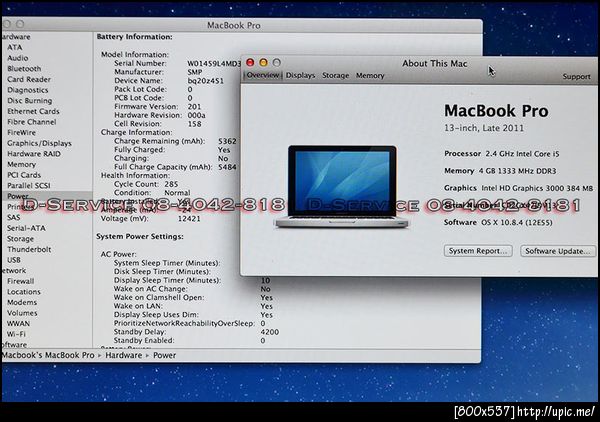Select Memory in System Report sidebar
600x422 pixels.
(21, 165)
